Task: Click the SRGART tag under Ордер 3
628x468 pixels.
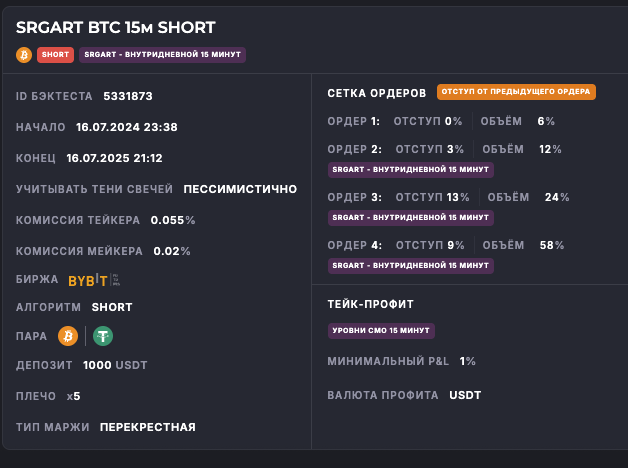Action: click(410, 217)
